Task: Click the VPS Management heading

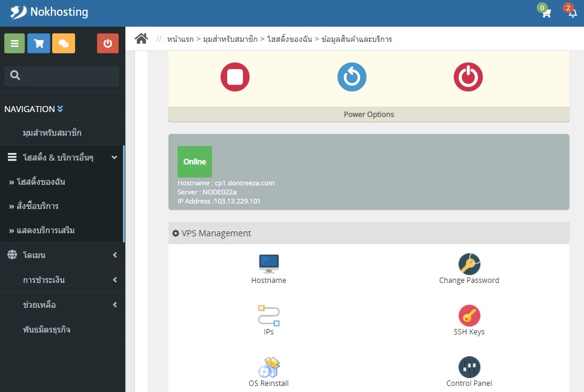Action: click(x=216, y=233)
